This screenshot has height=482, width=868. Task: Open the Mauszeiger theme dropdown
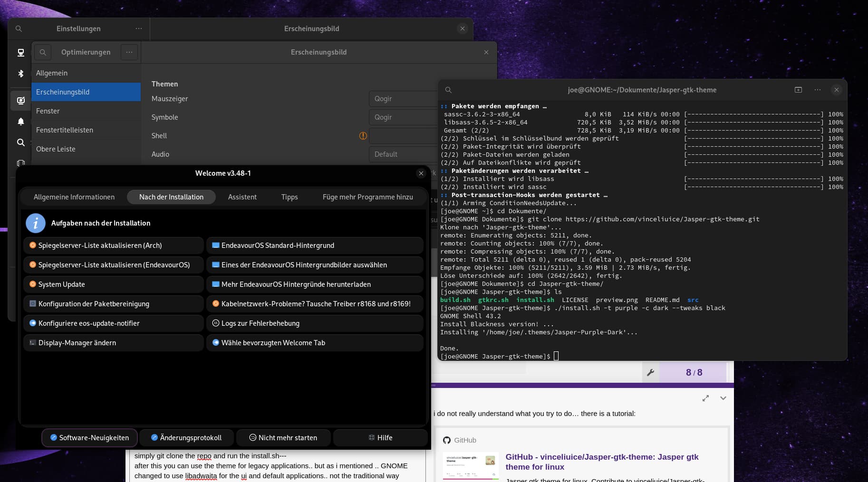(x=403, y=99)
